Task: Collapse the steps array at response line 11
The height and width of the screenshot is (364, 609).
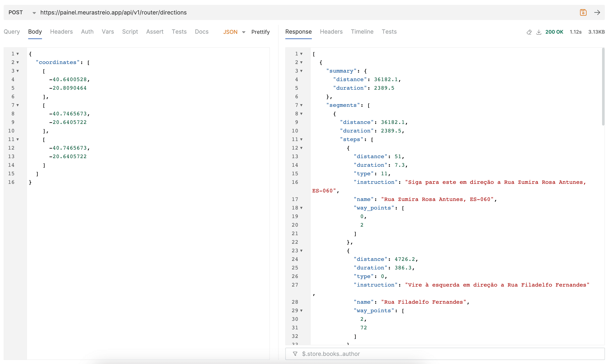Action: (301, 139)
